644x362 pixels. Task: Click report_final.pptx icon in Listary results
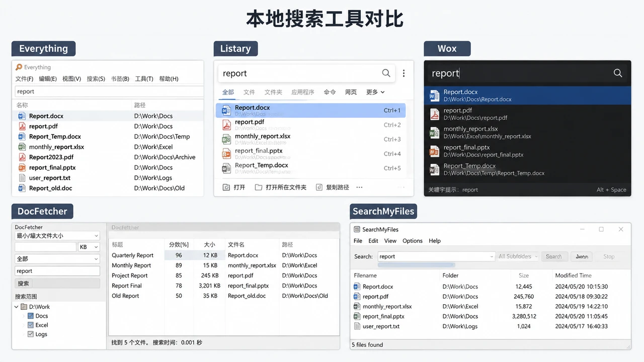[x=226, y=154]
